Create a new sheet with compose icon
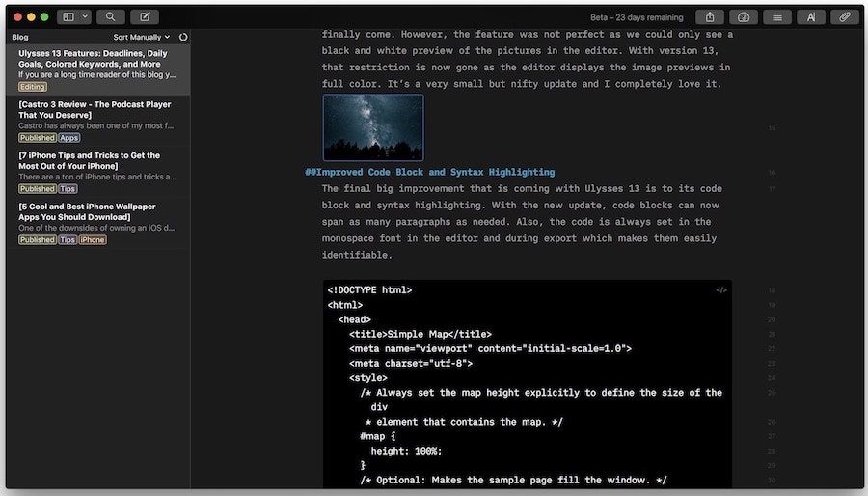Screen dimensions: 868x496 click(x=144, y=16)
